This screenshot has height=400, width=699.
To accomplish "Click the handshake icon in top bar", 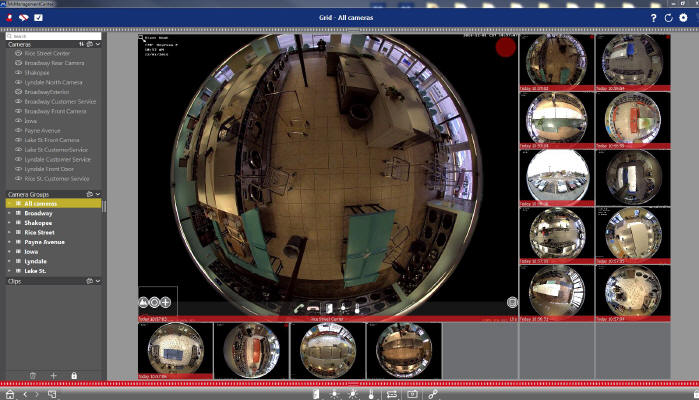I will 24,18.
